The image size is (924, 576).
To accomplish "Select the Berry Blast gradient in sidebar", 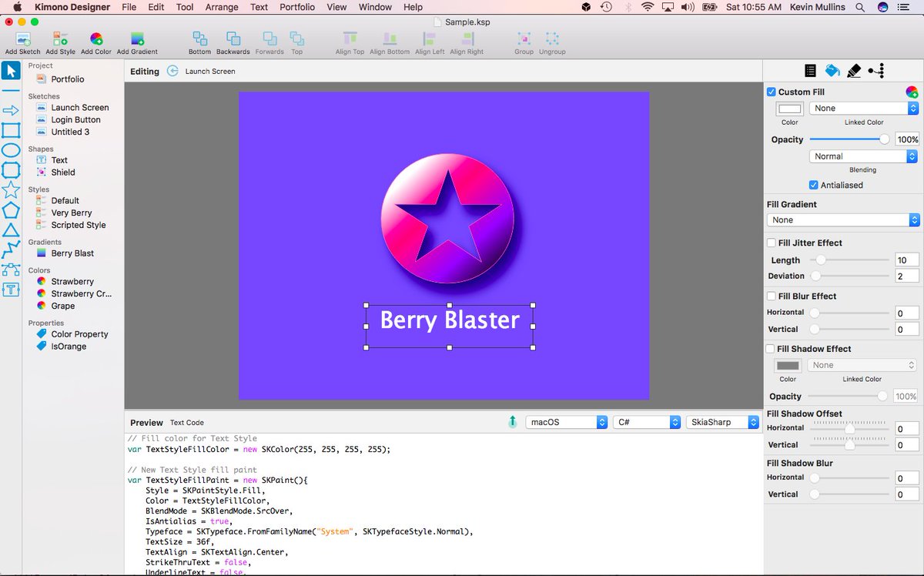I will pos(71,253).
